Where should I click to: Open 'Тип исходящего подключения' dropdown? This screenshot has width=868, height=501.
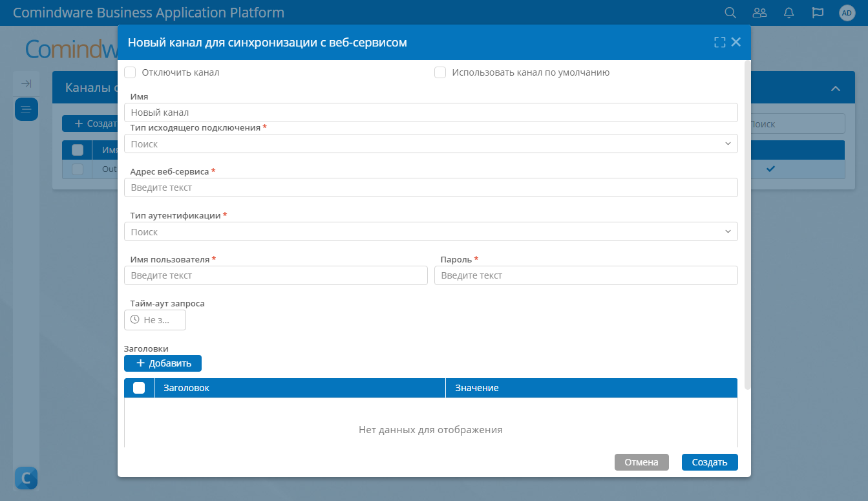[x=430, y=144]
